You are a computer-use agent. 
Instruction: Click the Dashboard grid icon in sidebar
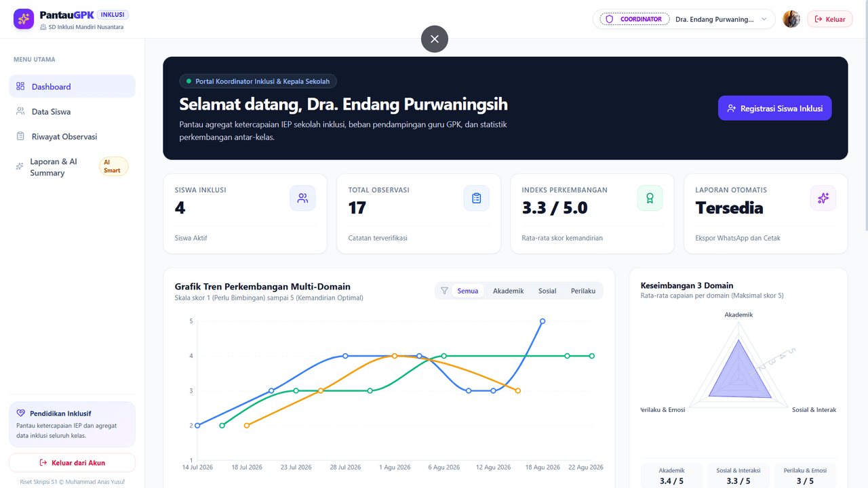point(20,86)
